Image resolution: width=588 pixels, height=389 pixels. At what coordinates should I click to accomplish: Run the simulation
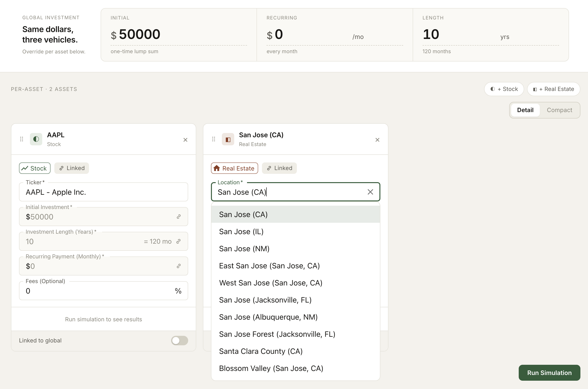[x=549, y=373]
